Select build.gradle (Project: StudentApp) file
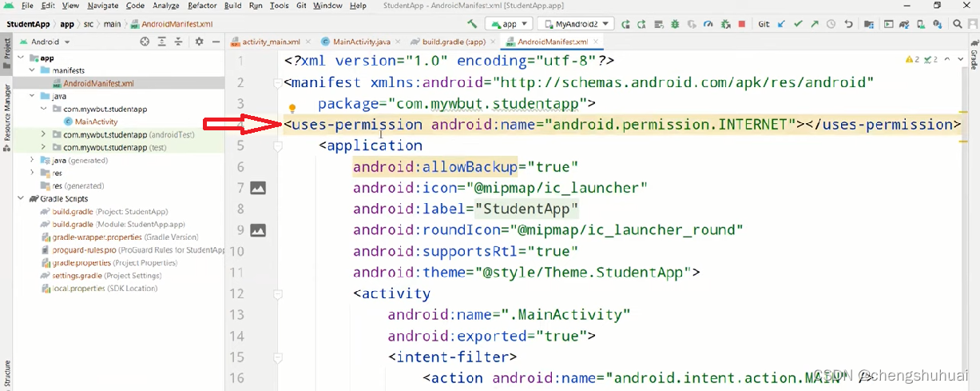This screenshot has height=391, width=980. pos(104,211)
